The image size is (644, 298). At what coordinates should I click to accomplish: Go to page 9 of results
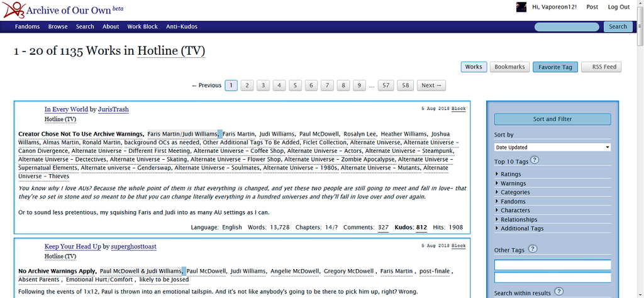coord(359,86)
